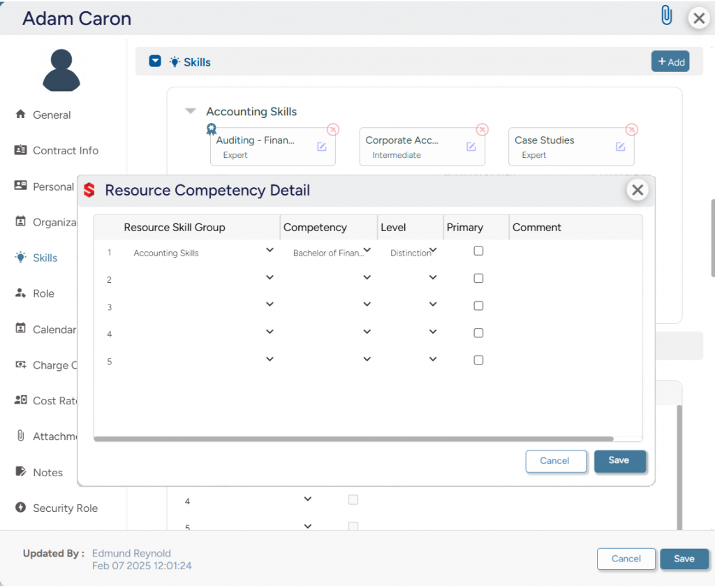Click the Edmund Reynold updated-by link
The width and height of the screenshot is (715, 588).
131,552
